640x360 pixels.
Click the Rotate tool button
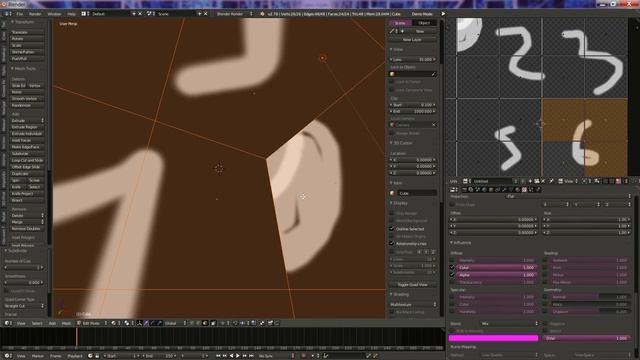pyautogui.click(x=27, y=39)
